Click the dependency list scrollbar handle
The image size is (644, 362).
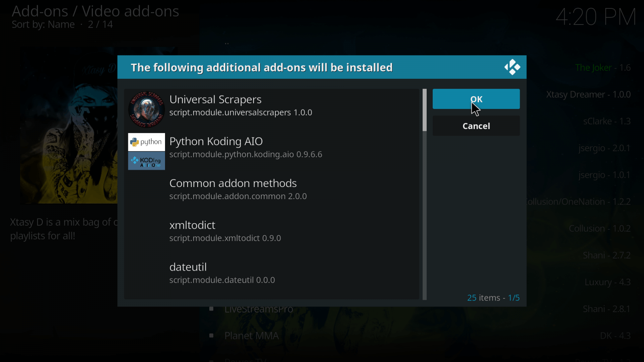click(x=425, y=110)
